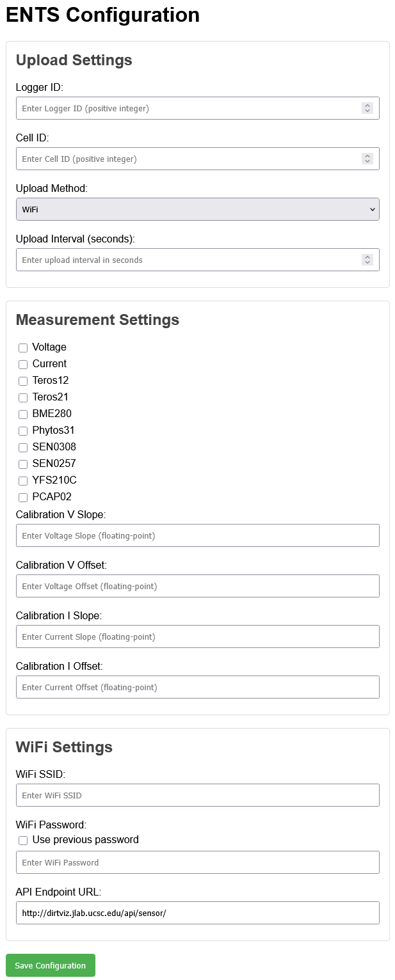Screen dimensions: 395x980
Task: Toggle Use previous password
Action: [23, 840]
